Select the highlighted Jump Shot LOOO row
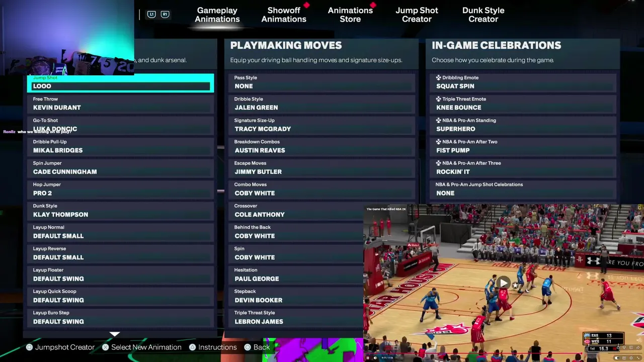Screen dimensions: 644x362 tap(121, 83)
